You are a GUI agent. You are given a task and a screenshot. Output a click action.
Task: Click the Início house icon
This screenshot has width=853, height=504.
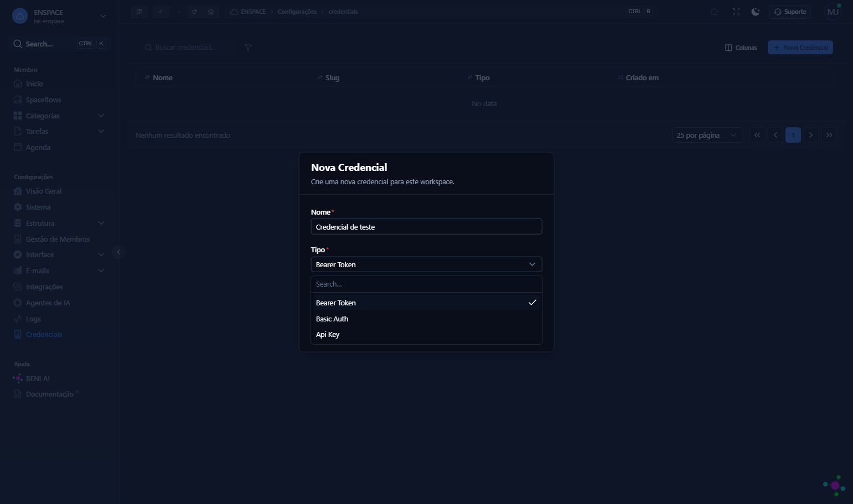tap(18, 84)
